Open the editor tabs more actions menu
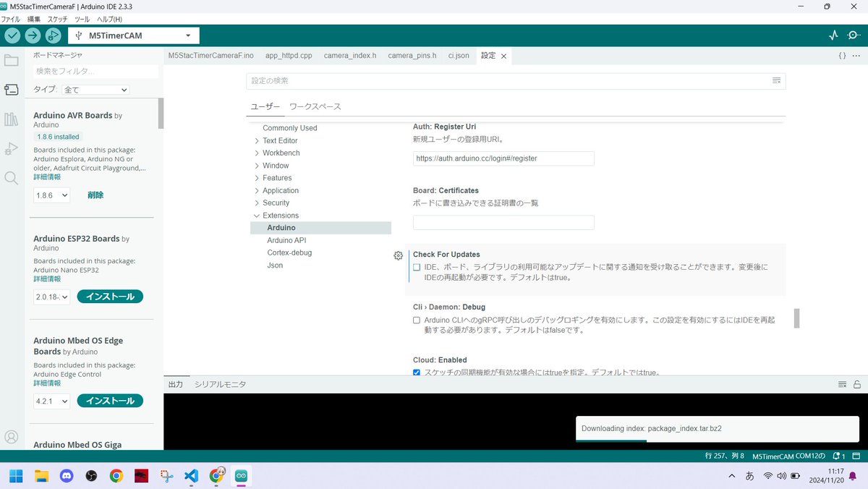This screenshot has width=868, height=489. [857, 56]
